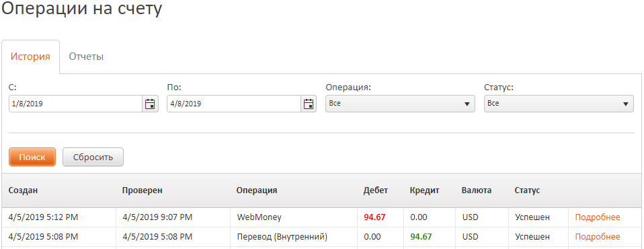Image resolution: width=644 pixels, height=249 pixels.
Task: Focus the end date field 4/8/2019
Action: click(x=234, y=104)
